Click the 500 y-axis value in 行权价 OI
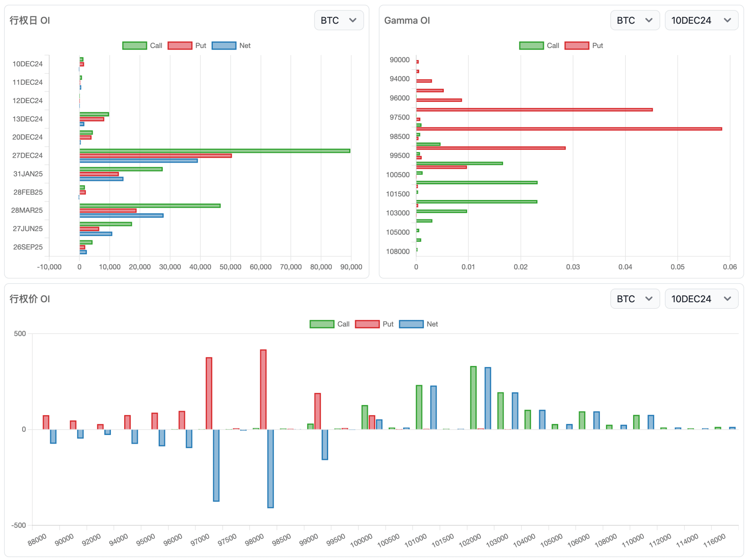This screenshot has width=750, height=560. click(20, 334)
